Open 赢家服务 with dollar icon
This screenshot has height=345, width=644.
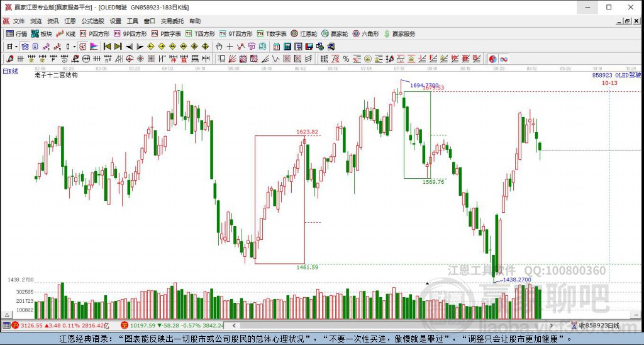pos(399,34)
